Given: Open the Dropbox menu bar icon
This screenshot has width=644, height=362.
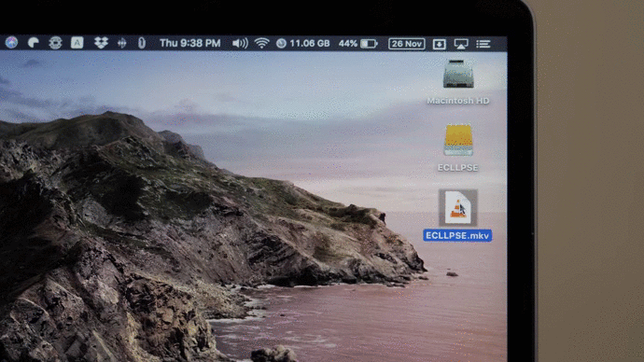Looking at the screenshot, I should coord(101,43).
